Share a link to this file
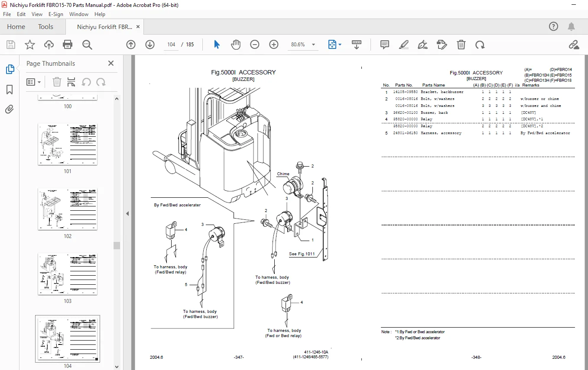Viewport: 588px width, 370px height. (574, 45)
